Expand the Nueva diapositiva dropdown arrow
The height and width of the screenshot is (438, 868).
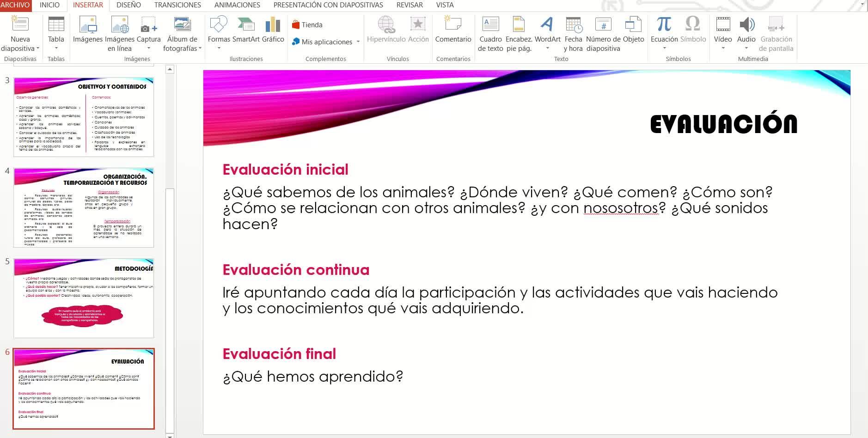(38, 49)
